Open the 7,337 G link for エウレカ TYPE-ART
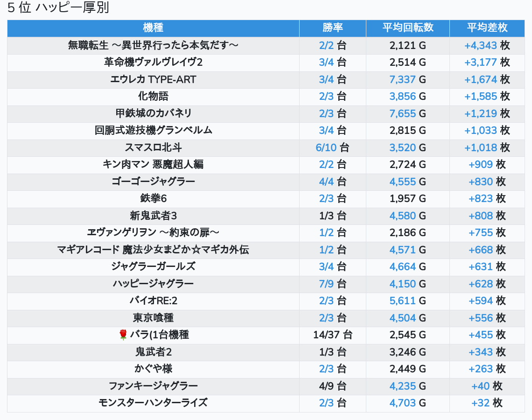This screenshot has height=420, width=532. coord(402,79)
